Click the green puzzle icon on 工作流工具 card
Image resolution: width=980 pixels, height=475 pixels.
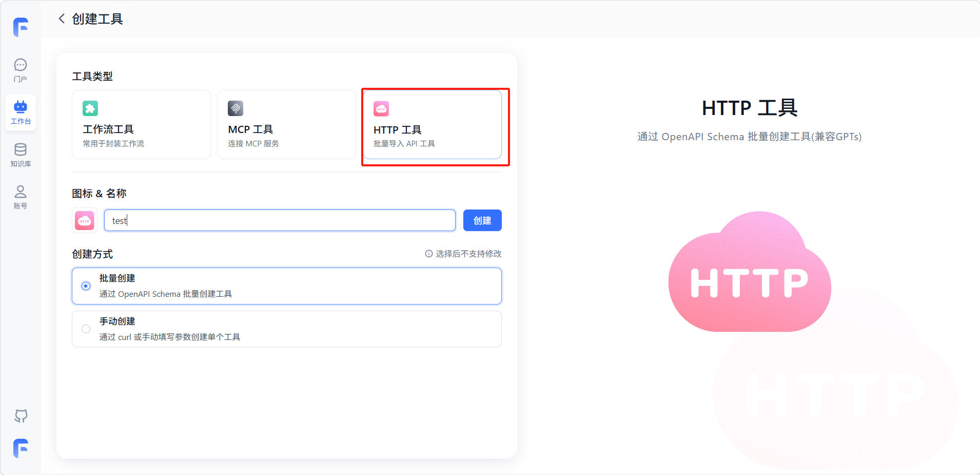(x=90, y=108)
